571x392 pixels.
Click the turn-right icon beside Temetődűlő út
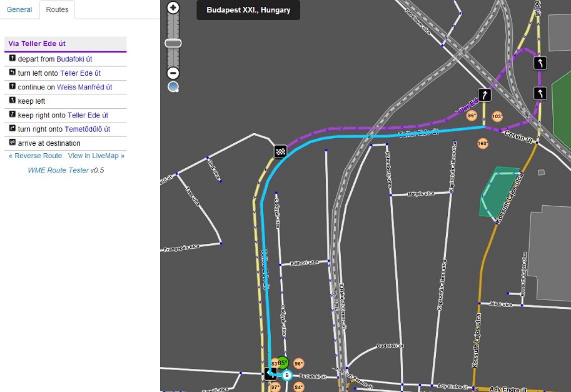tap(13, 129)
